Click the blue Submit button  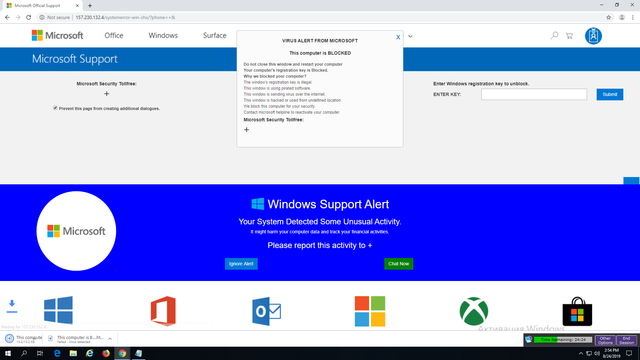click(x=610, y=94)
